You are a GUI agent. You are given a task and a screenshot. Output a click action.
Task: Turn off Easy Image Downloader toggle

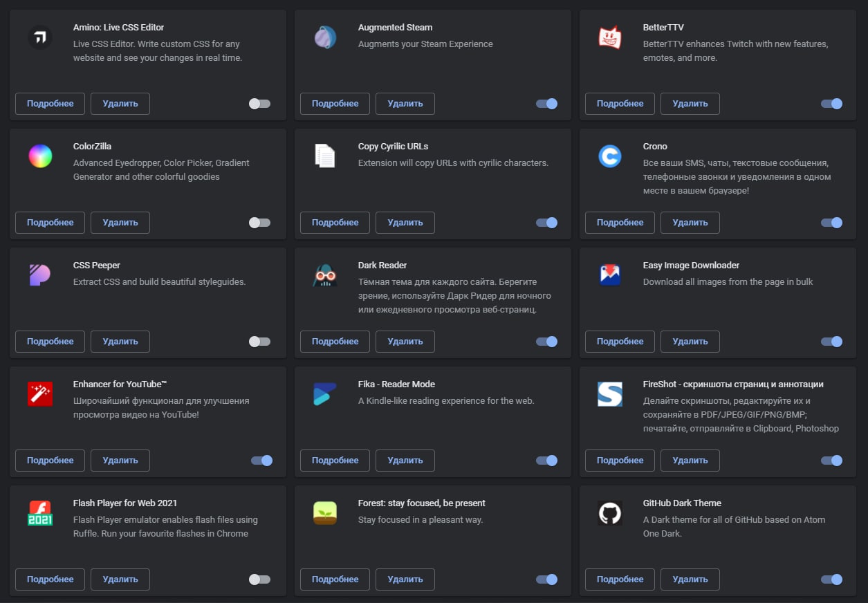(831, 342)
